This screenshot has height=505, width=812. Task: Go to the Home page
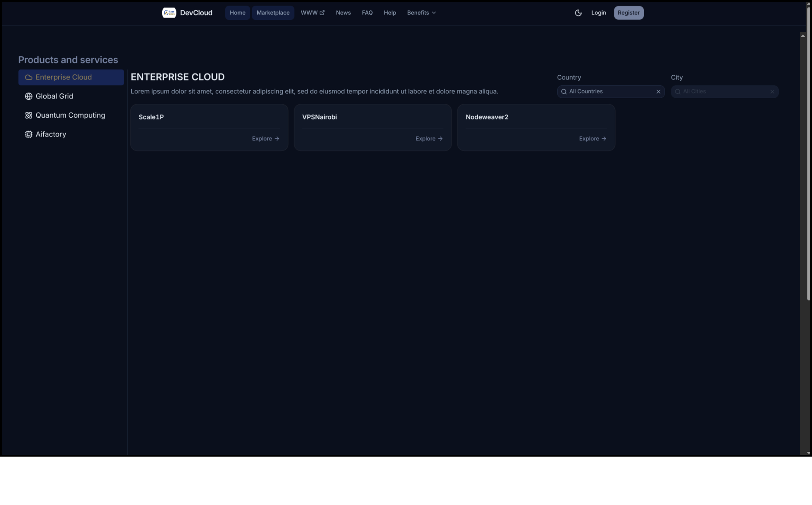coord(237,13)
